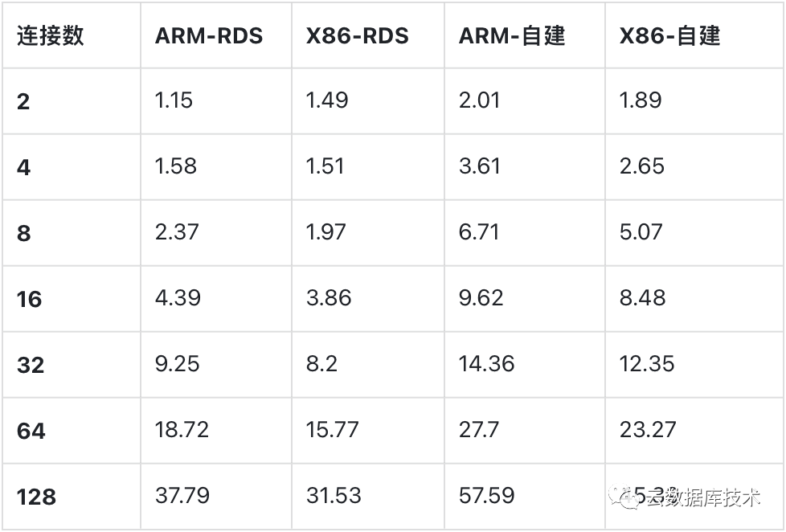Click the WeChat watermark logo icon
Viewport: 786px width, 532px height.
[626, 497]
